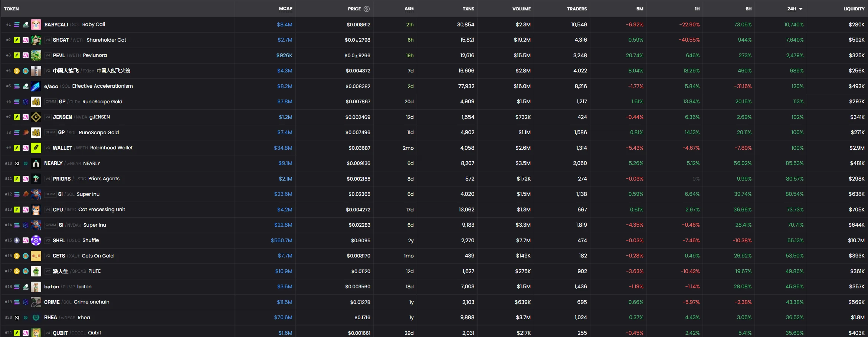Toggle price currency with the dollar icon
The height and width of the screenshot is (337, 868).
coord(367,9)
